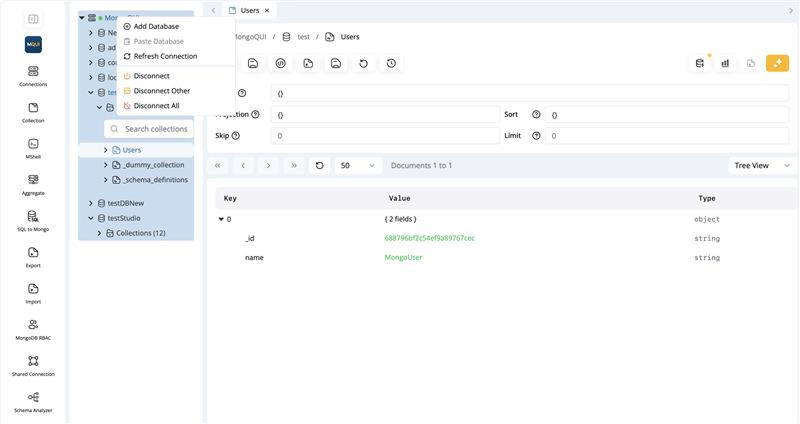Click the yellow AI sparkle button
The image size is (800, 424).
pyautogui.click(x=777, y=63)
